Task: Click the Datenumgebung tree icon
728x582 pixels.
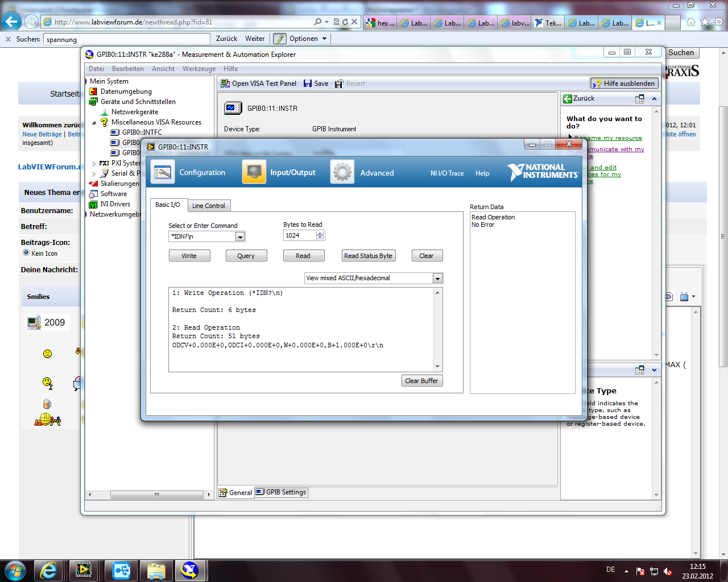Action: [94, 92]
